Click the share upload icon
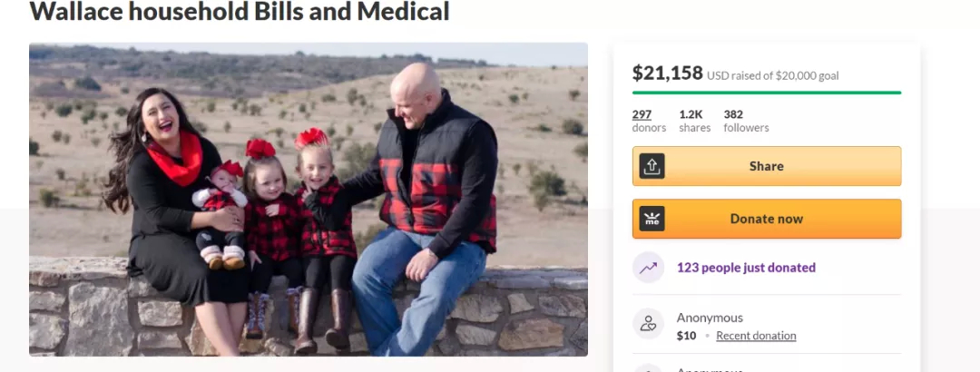The image size is (980, 372). pos(652,166)
